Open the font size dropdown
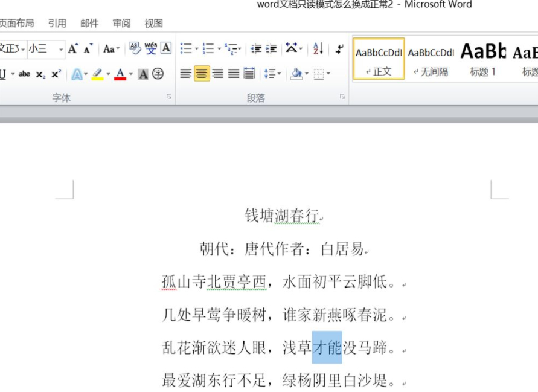Image resolution: width=538 pixels, height=392 pixels. click(60, 49)
